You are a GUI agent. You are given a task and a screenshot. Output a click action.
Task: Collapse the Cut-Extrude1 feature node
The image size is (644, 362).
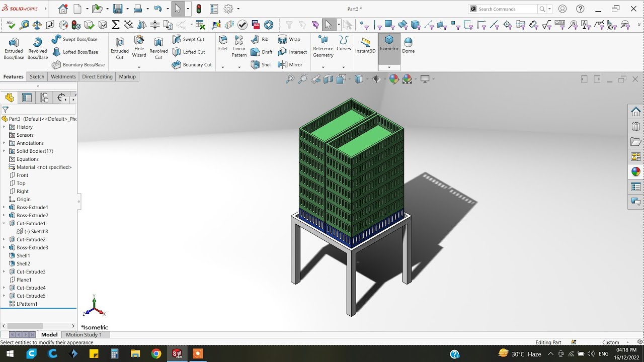click(x=4, y=224)
